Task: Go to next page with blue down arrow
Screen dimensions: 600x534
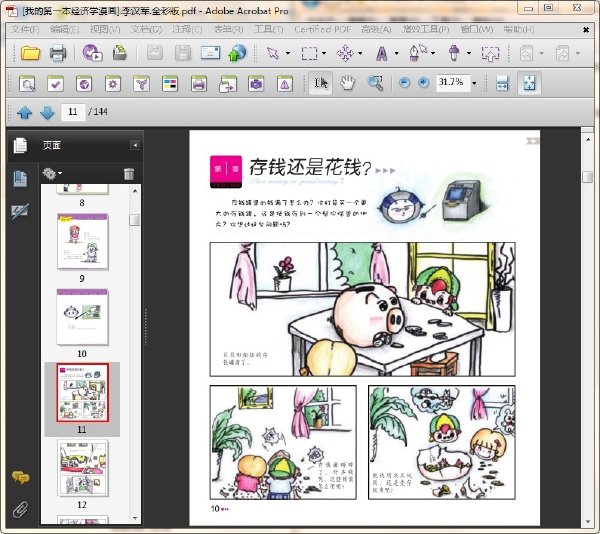Action: pyautogui.click(x=47, y=112)
